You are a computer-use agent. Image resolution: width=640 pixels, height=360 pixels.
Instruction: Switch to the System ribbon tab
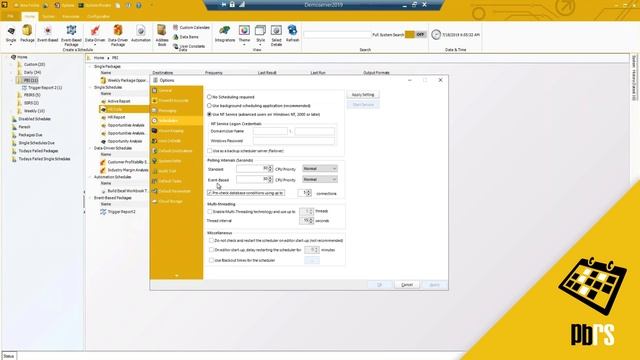coord(48,17)
